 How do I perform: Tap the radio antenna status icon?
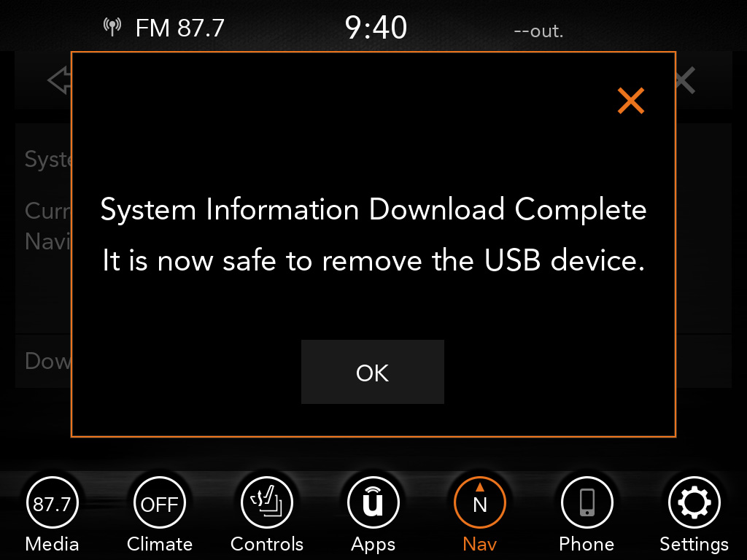click(x=112, y=27)
